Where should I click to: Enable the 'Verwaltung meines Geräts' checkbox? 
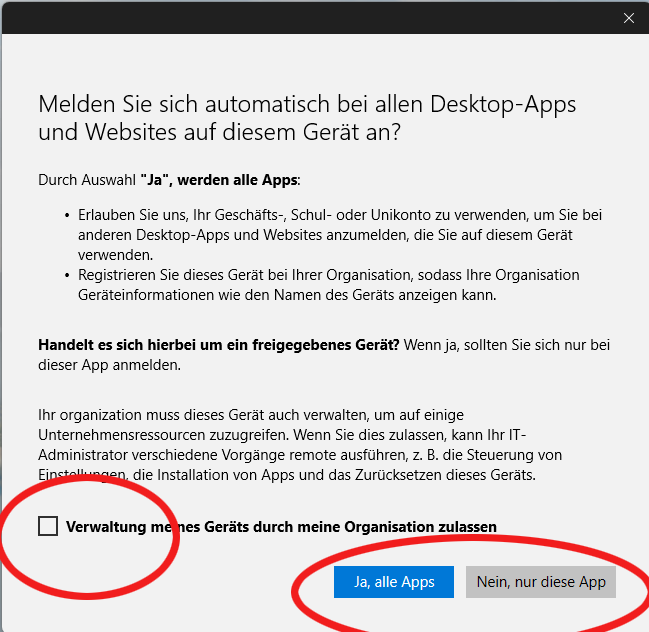click(x=48, y=526)
